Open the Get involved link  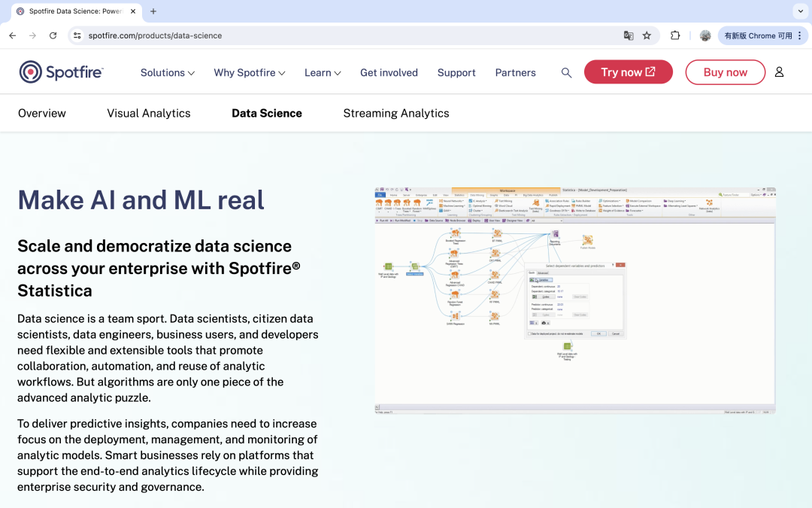click(389, 73)
